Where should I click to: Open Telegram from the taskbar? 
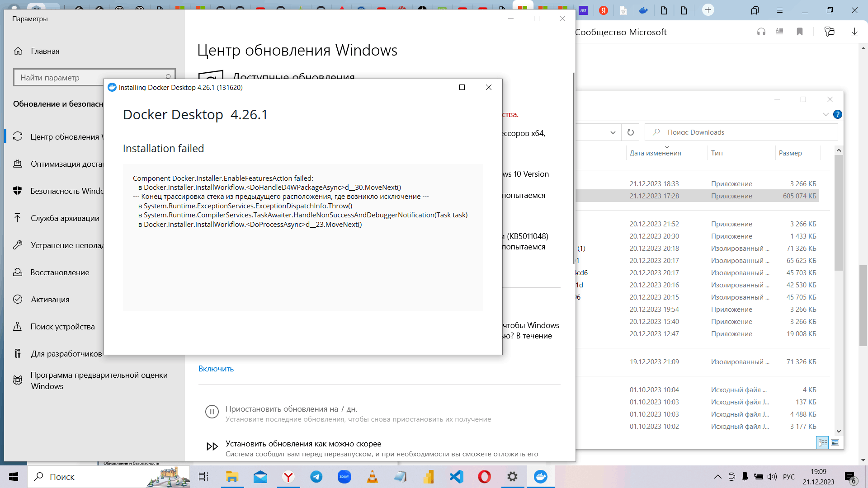click(x=316, y=477)
